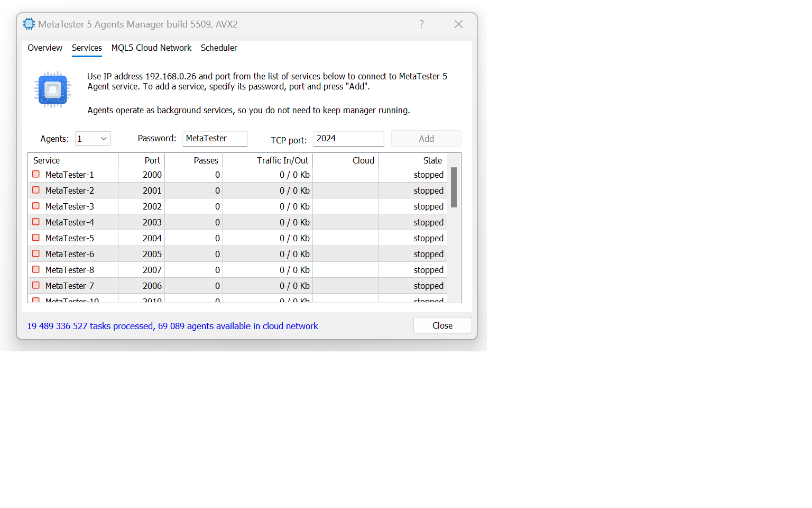This screenshot has height=508, width=812.
Task: Click the traffic value for MetaTester-2
Action: point(294,190)
